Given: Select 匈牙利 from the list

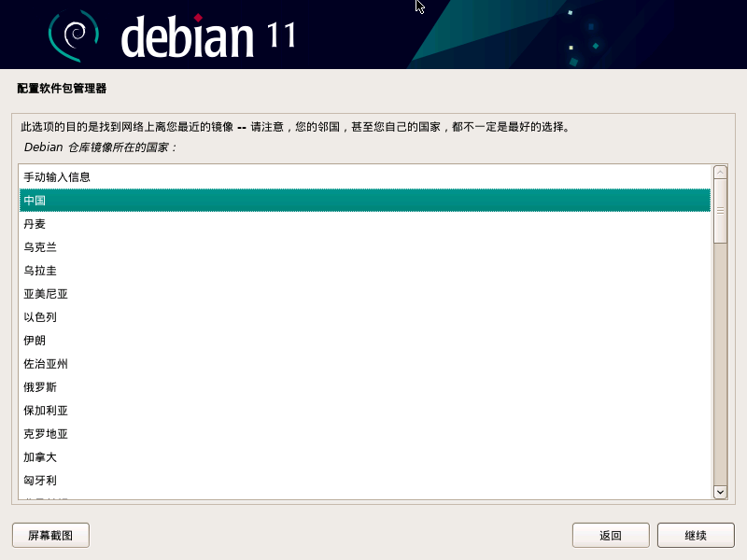Looking at the screenshot, I should [x=41, y=481].
